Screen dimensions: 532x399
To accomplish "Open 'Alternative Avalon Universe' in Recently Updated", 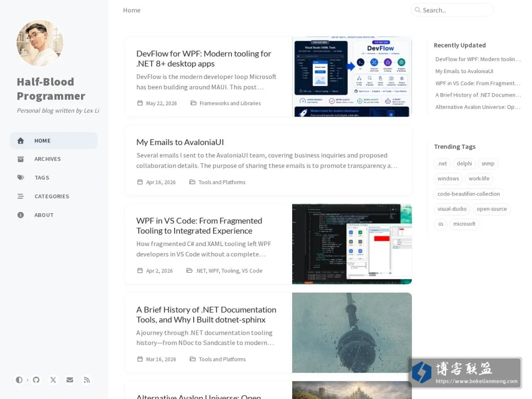I will (478, 107).
